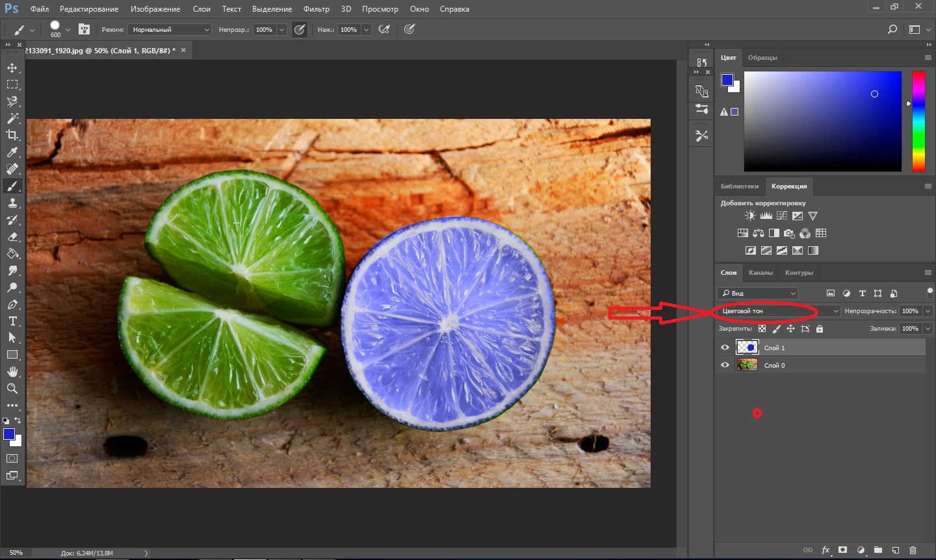The image size is (936, 560).
Task: Select the History Brush tool
Action: click(12, 220)
